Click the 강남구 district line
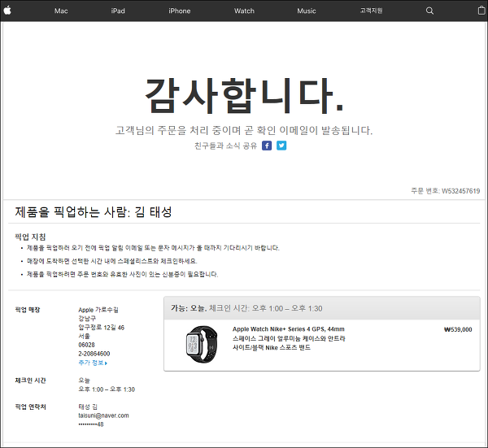This screenshot has height=448, width=488. click(x=87, y=319)
